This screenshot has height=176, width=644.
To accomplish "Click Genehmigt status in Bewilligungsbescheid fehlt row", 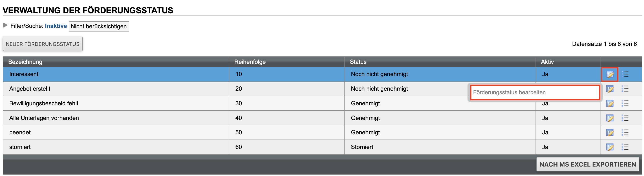I will point(365,103).
